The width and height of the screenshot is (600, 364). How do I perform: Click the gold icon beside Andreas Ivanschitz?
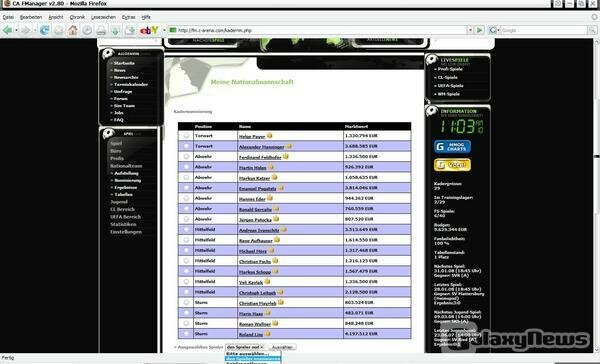(x=284, y=230)
